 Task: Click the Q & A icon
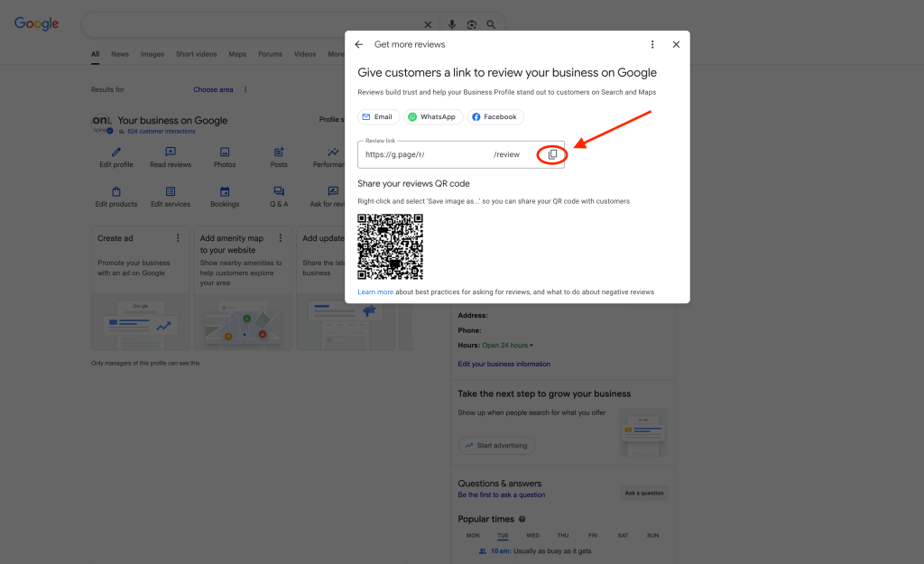coord(279,191)
